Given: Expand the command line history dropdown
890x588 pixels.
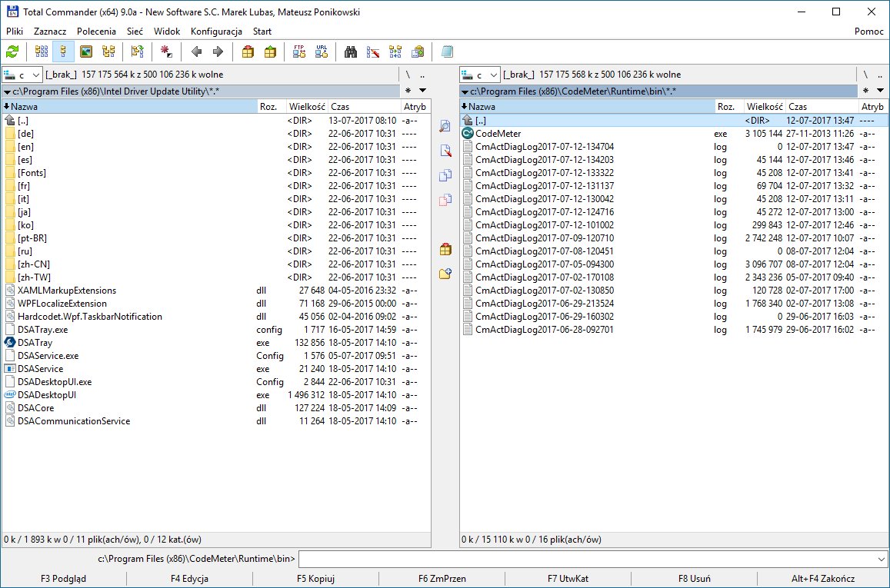Looking at the screenshot, I should (x=881, y=559).
